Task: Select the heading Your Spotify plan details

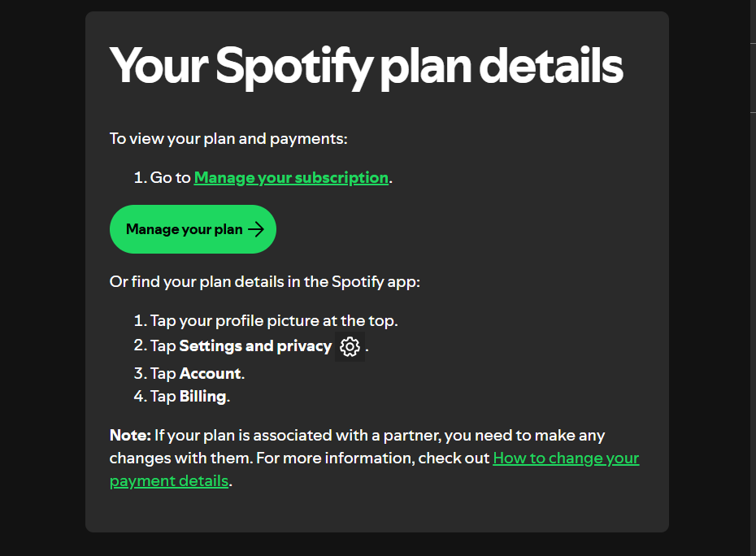Action: pyautogui.click(x=366, y=65)
